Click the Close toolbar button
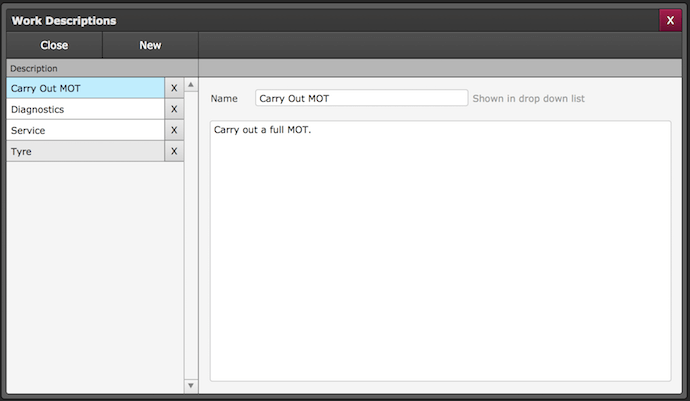 pyautogui.click(x=54, y=45)
